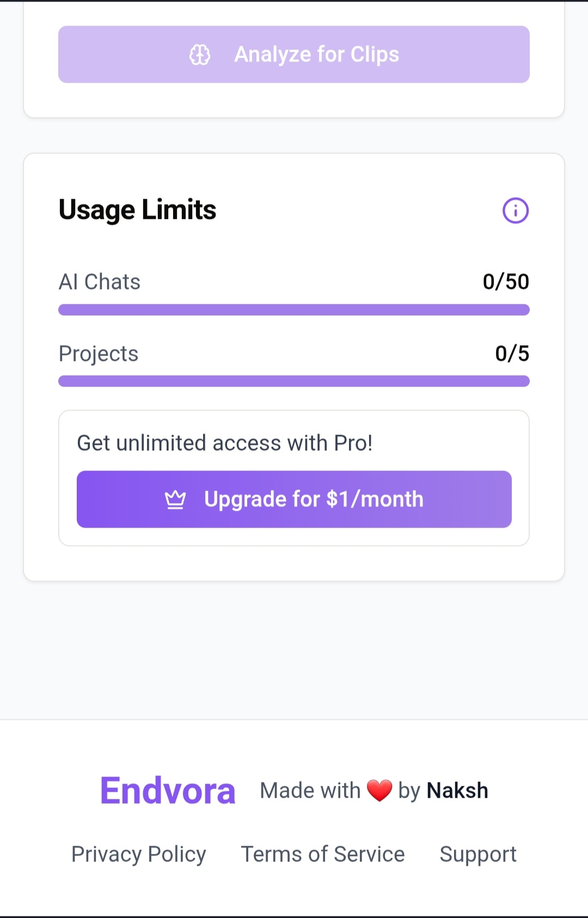This screenshot has width=588, height=918.
Task: Click the 'Made with' footer text
Action: [310, 791]
